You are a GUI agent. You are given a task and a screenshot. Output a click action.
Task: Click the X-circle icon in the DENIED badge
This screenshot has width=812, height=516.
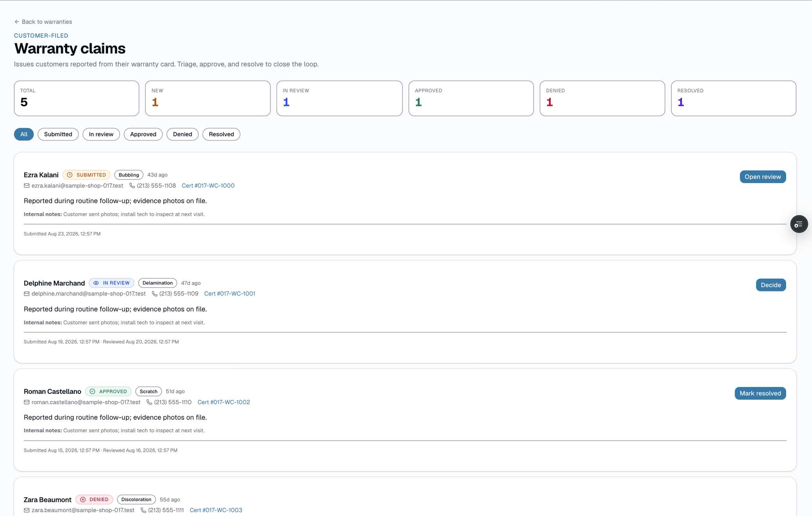point(83,500)
